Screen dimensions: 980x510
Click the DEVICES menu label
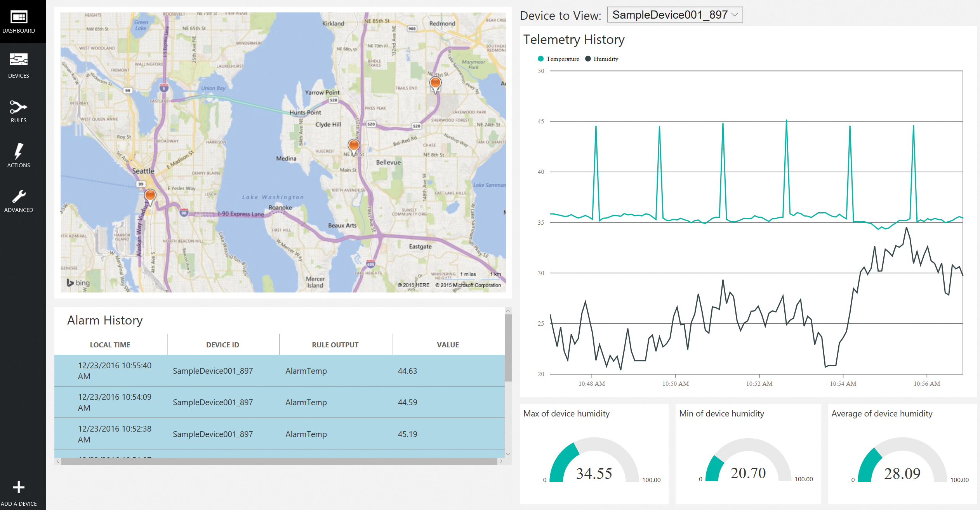[19, 76]
